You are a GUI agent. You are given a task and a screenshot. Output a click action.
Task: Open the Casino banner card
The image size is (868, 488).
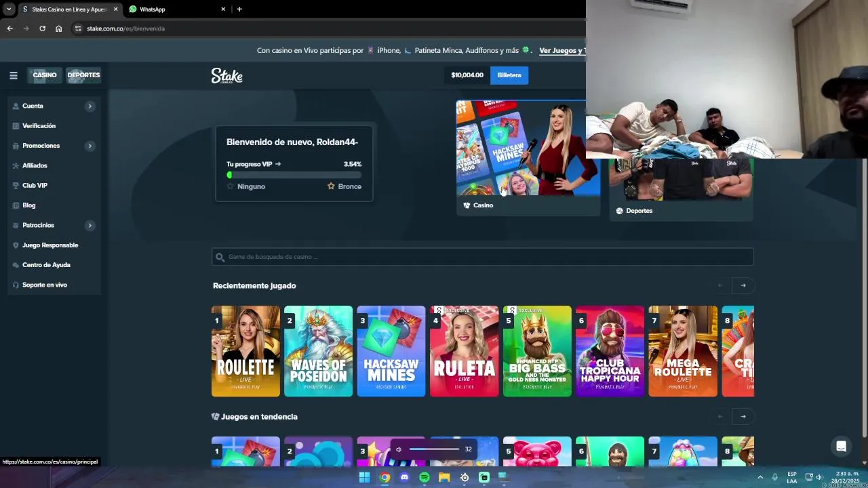point(528,157)
